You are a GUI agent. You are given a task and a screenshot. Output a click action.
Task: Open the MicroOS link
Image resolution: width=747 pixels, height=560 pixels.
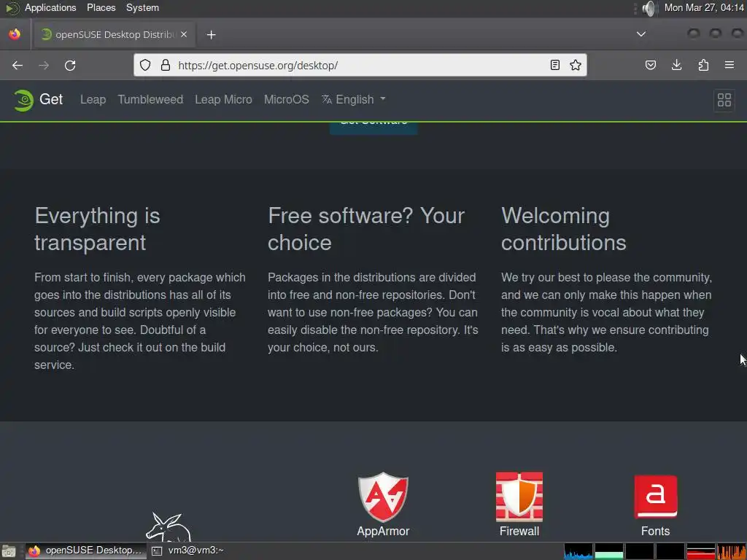[x=286, y=99]
